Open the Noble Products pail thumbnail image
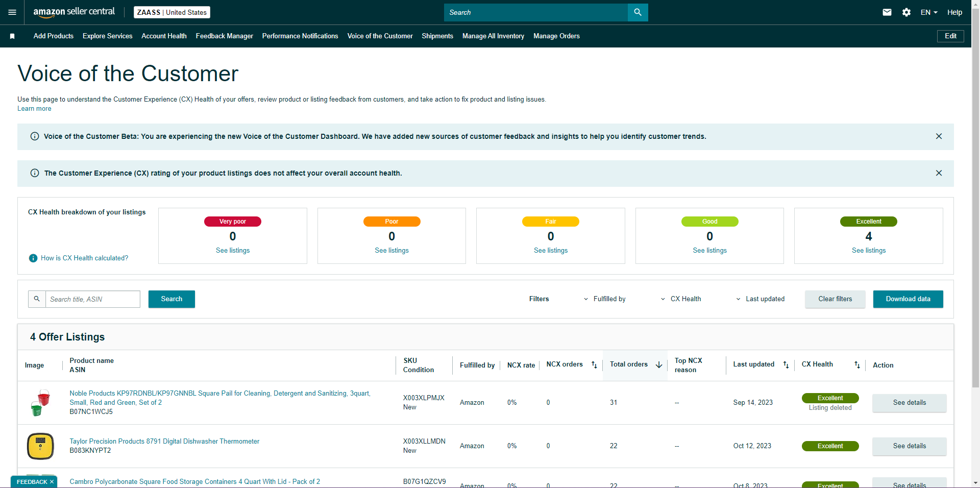Screen dimensions: 980x488 point(40,403)
